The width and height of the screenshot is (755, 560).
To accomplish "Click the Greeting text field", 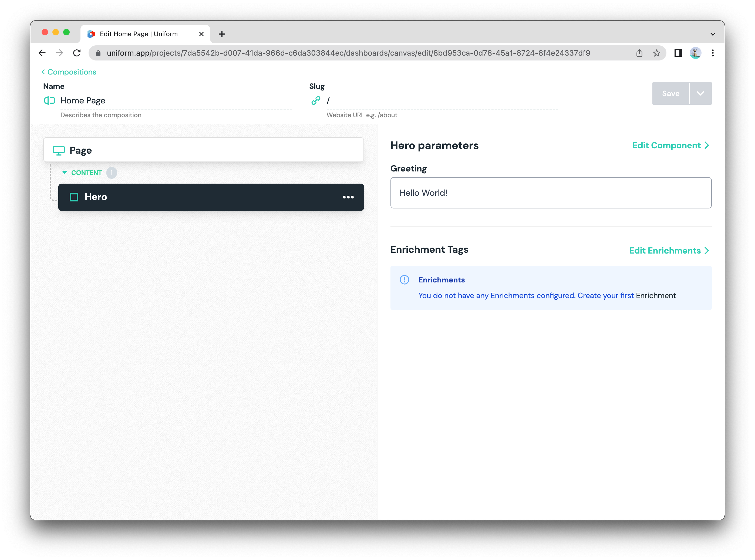I will pyautogui.click(x=551, y=193).
